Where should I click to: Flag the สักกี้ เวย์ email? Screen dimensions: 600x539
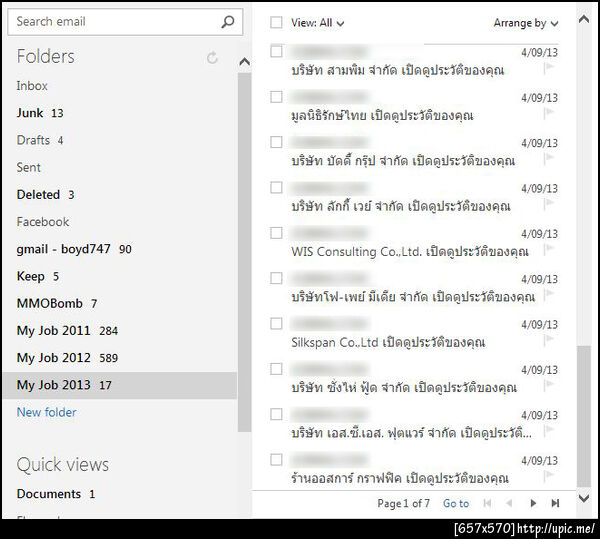point(549,204)
